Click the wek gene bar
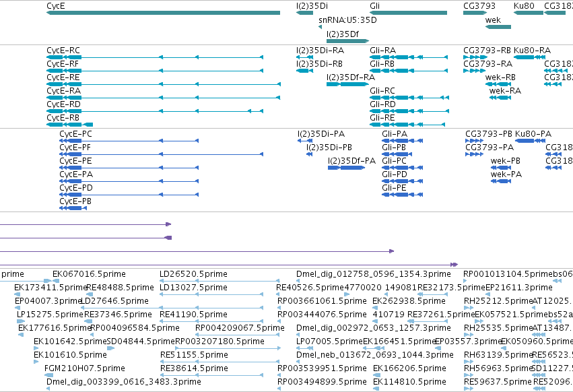The width and height of the screenshot is (573, 392). [498, 27]
